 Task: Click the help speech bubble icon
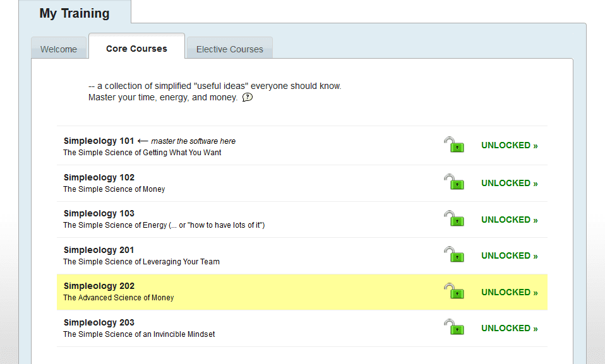tap(248, 97)
